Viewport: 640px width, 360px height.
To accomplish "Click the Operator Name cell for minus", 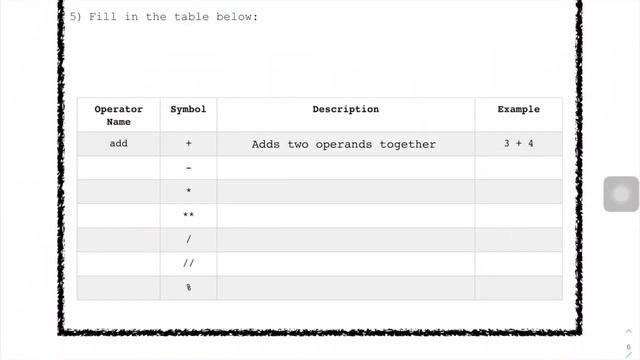I will point(118,168).
